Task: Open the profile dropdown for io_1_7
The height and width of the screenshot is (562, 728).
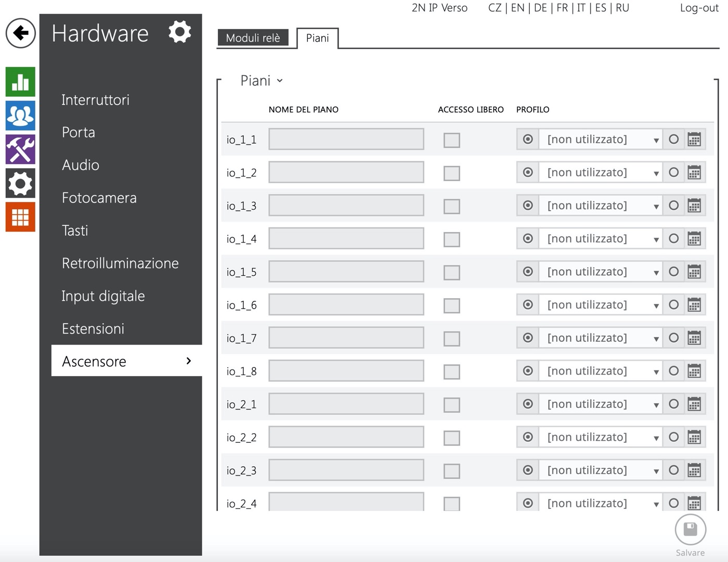Action: click(601, 338)
